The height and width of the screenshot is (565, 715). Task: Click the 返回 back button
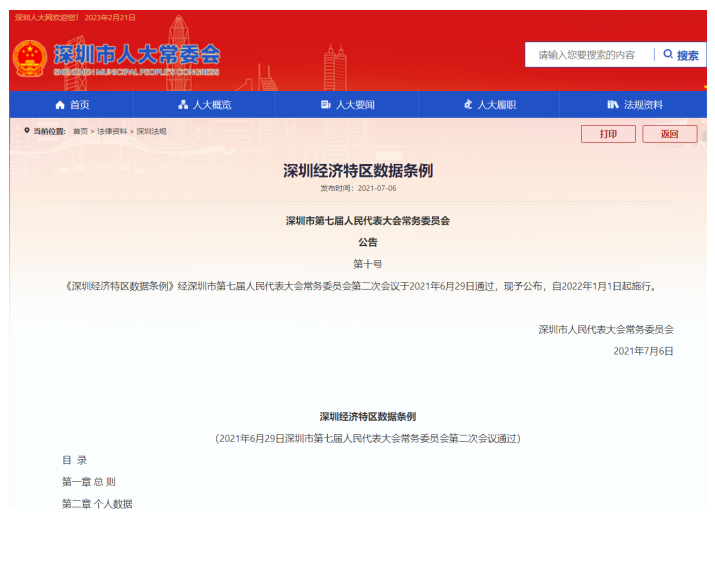669,134
